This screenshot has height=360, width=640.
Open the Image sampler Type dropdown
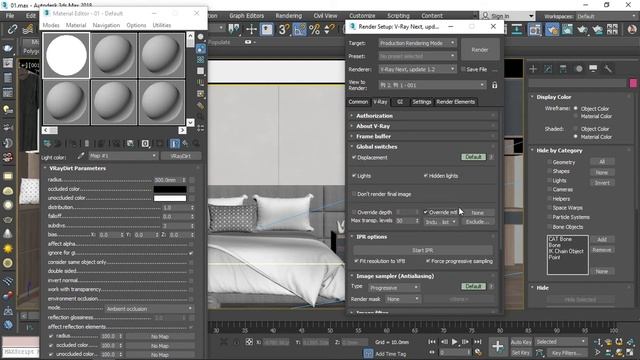(x=393, y=287)
